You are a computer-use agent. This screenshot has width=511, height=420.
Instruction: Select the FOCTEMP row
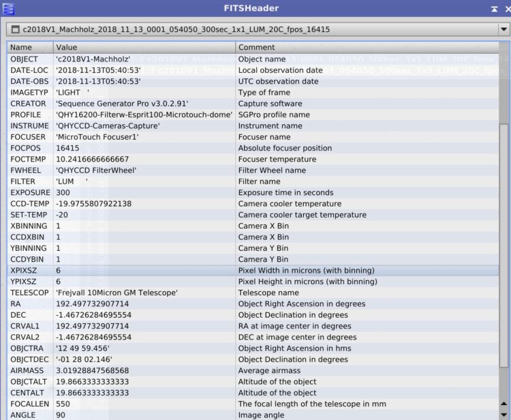[x=253, y=159]
